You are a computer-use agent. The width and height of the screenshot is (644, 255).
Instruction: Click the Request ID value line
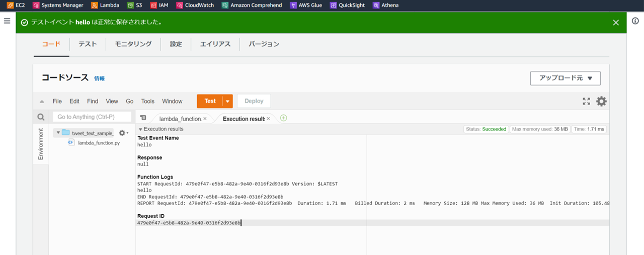pos(189,222)
